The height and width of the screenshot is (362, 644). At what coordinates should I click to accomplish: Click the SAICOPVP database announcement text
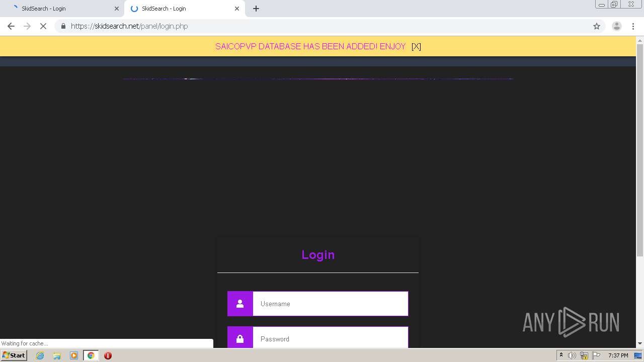click(x=310, y=46)
